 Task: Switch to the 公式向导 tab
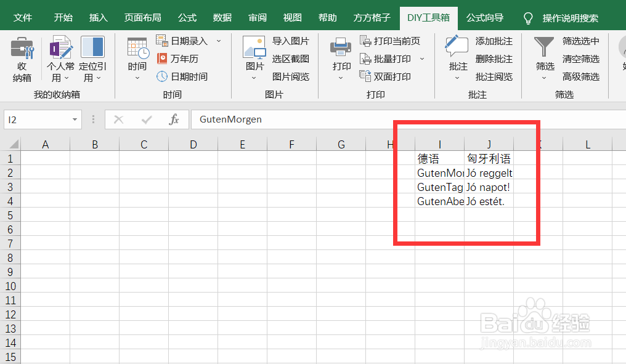[485, 18]
